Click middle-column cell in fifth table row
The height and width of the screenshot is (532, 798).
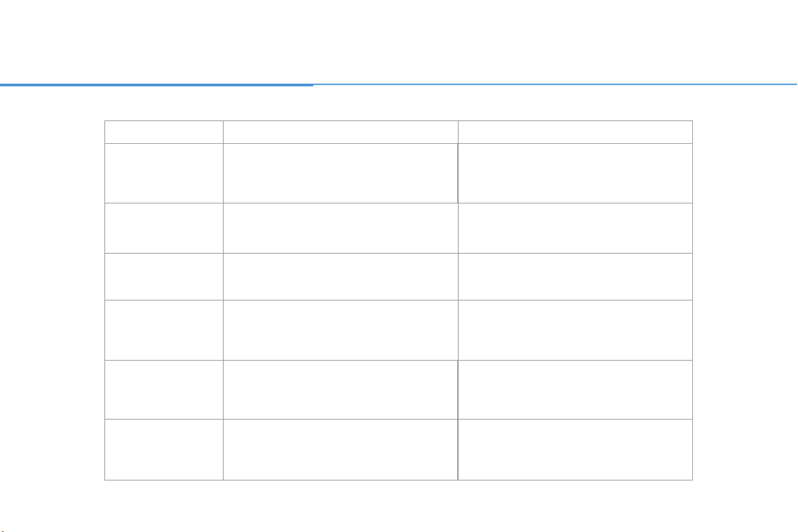pyautogui.click(x=341, y=331)
